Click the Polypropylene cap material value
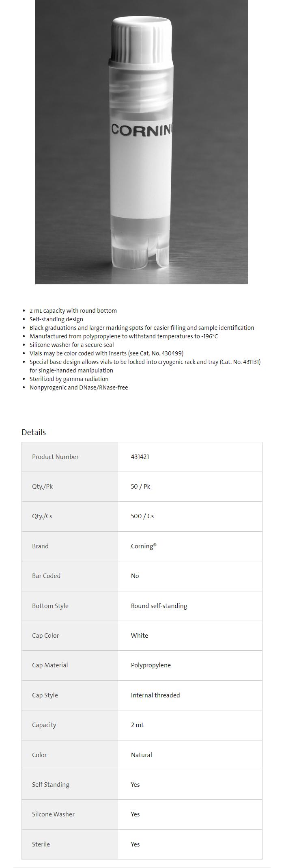The width and height of the screenshot is (284, 868). (x=151, y=665)
